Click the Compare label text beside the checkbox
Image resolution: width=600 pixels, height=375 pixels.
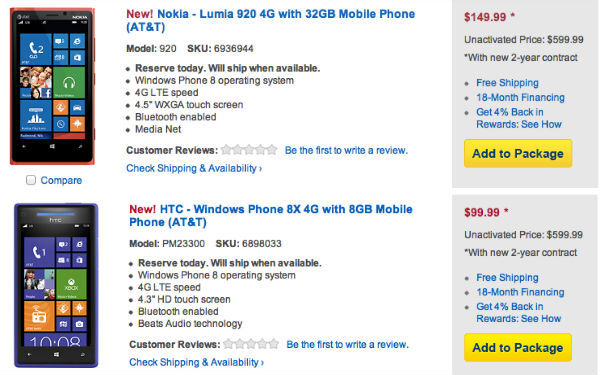[61, 180]
